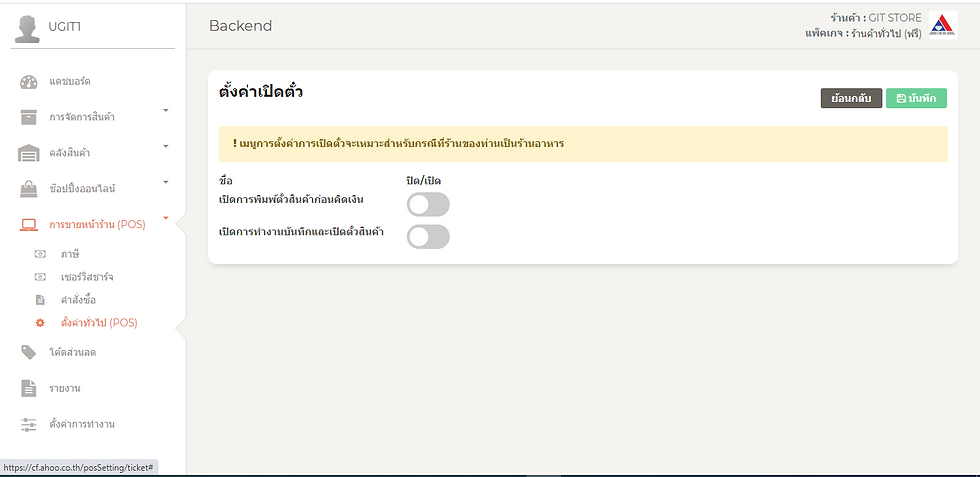Viewport: 980px width, 477px height.
Task: Toggle print ticket before payment switch
Action: point(428,205)
